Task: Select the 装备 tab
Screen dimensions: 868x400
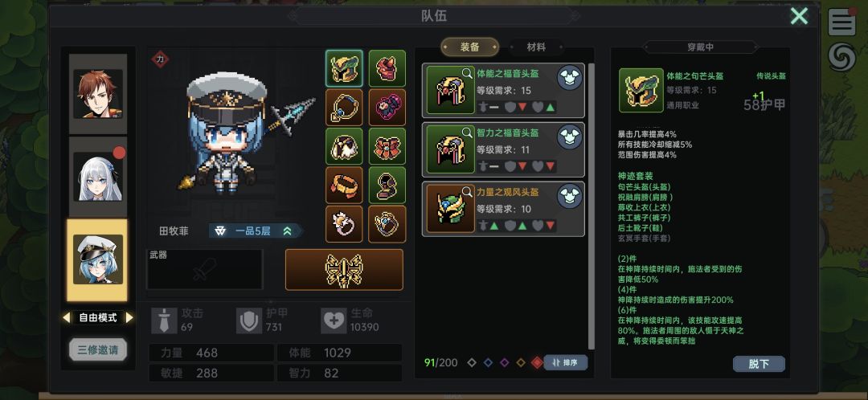Action: coord(469,47)
